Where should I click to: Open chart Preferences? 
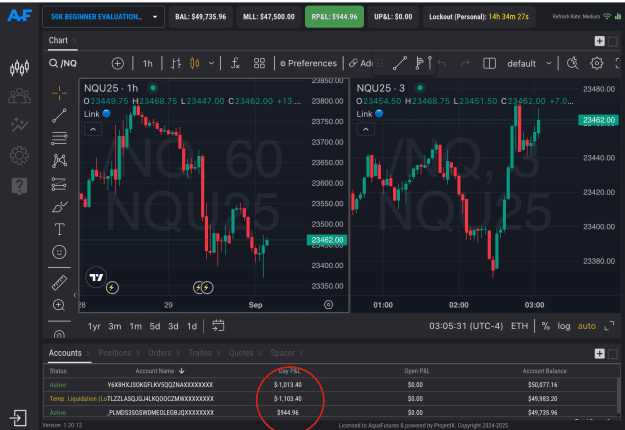click(x=309, y=63)
